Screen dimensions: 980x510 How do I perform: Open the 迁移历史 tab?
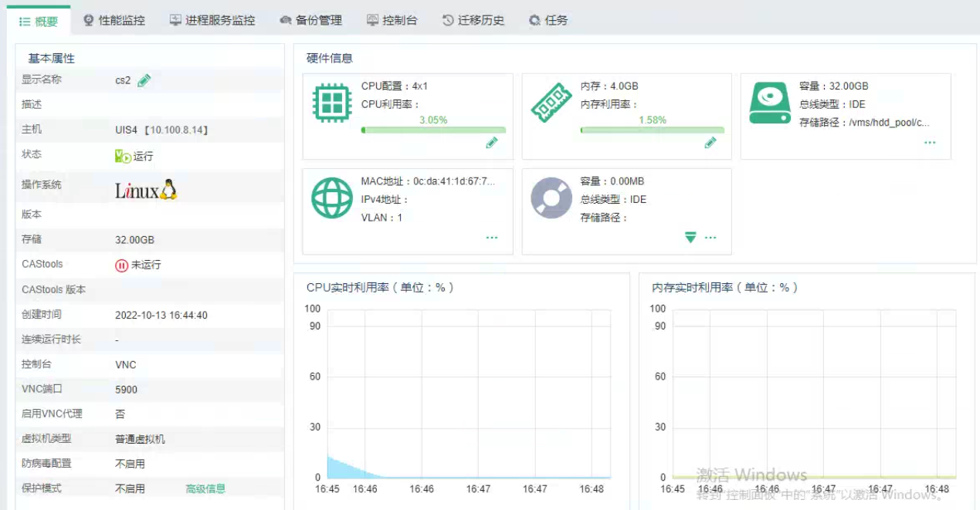473,21
